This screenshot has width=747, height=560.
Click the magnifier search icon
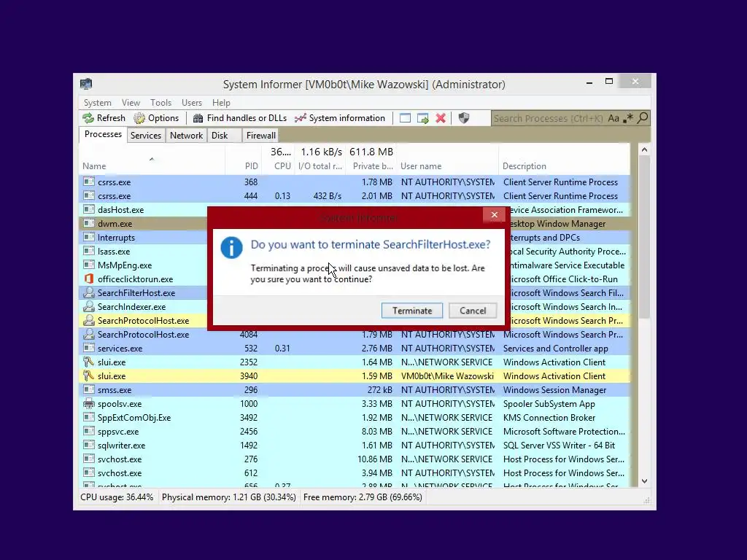(x=643, y=117)
